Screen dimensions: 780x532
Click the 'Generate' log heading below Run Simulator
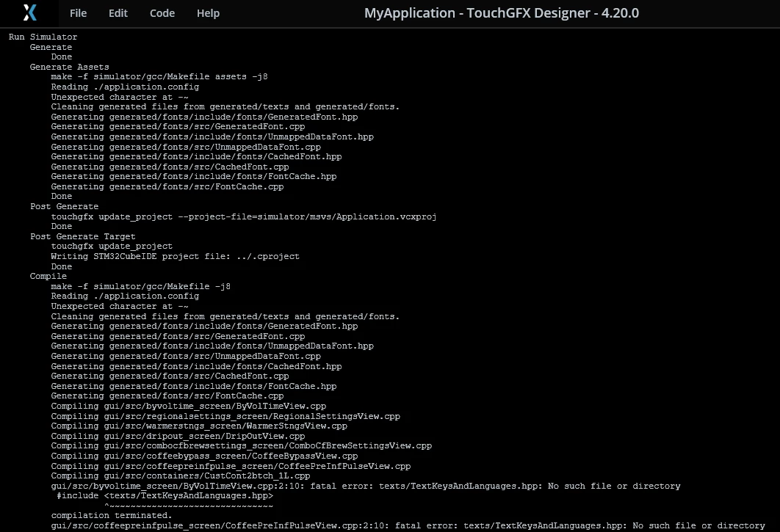tap(51, 47)
